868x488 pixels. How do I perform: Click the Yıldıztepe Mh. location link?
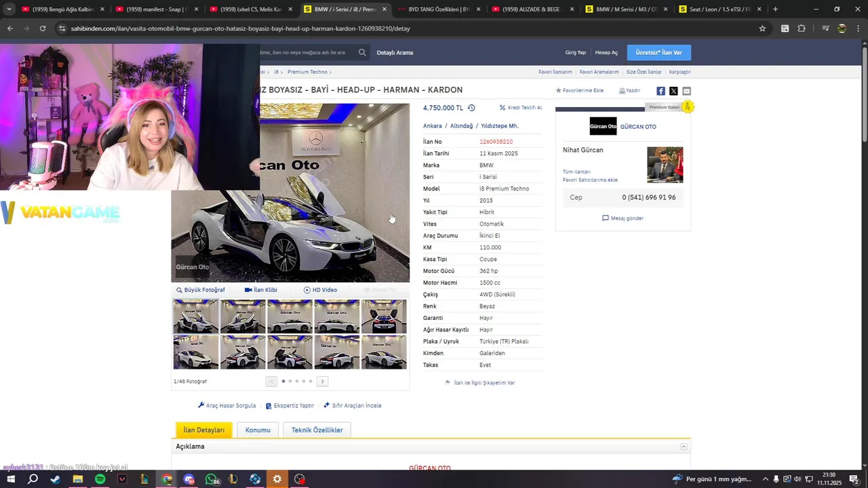500,126
